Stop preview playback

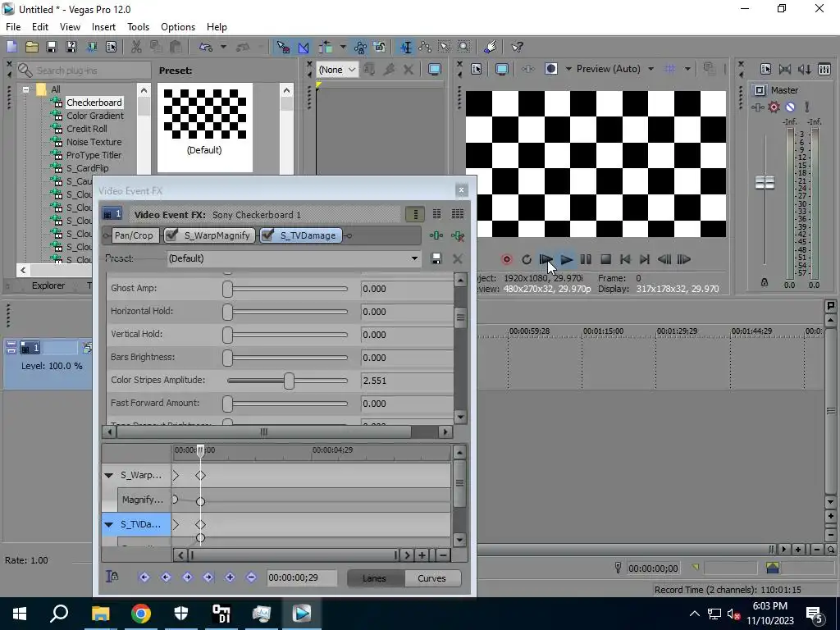(x=605, y=259)
